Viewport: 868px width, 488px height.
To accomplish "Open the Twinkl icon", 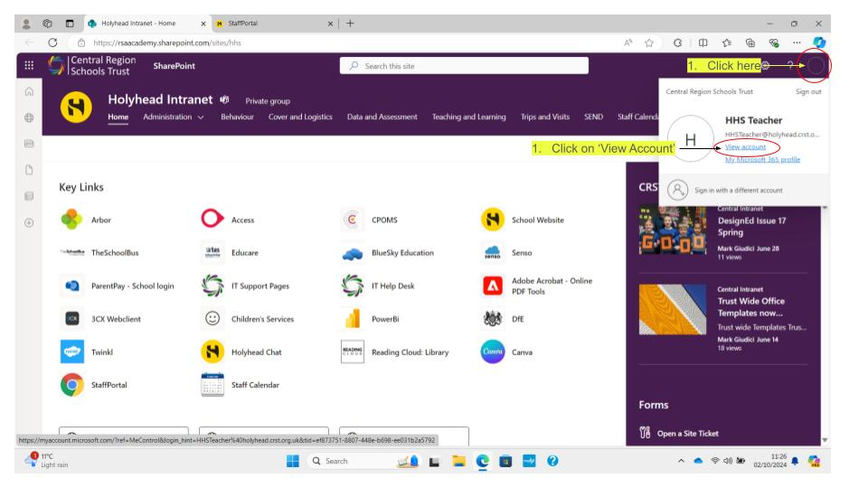I will pos(72,352).
